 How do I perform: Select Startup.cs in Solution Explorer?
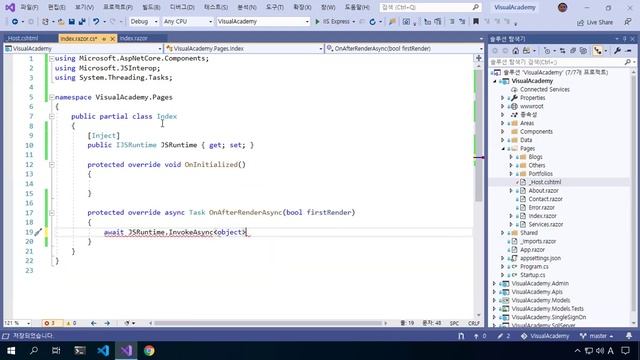point(532,275)
